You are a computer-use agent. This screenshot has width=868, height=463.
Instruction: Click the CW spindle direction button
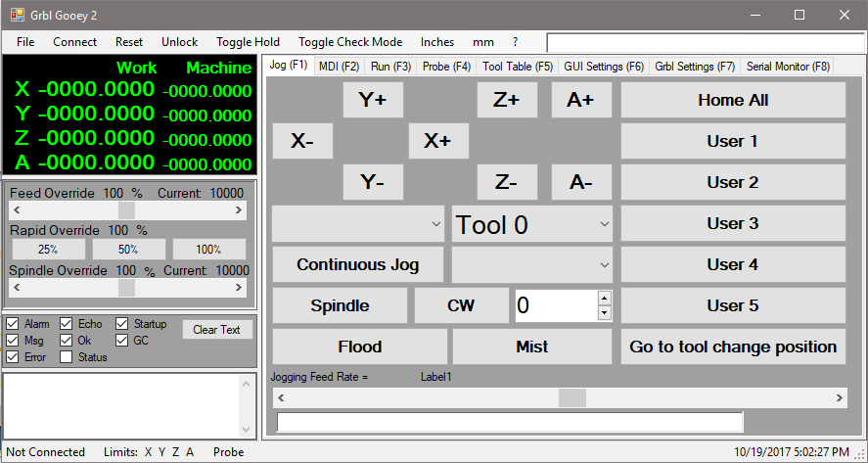461,305
